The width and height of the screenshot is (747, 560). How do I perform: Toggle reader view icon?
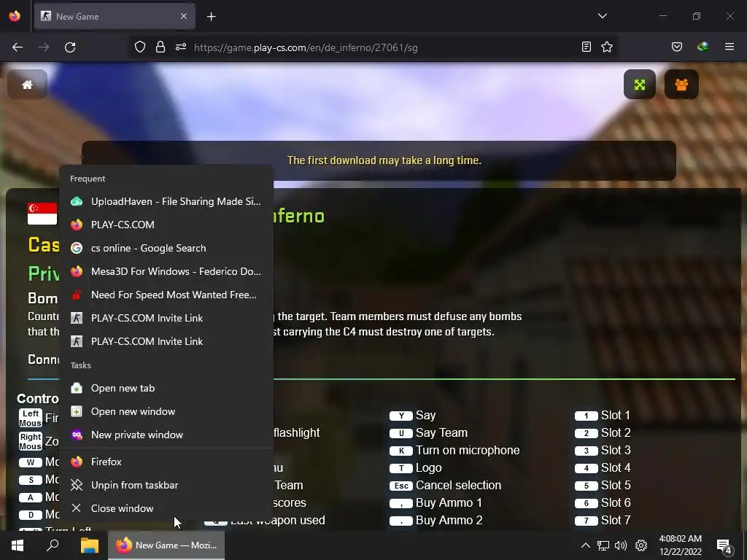coord(587,47)
